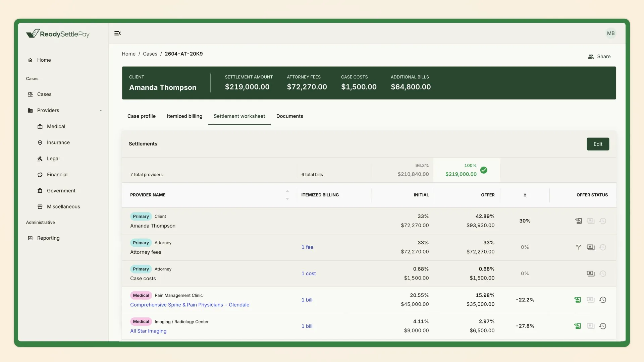Click the '$93,930.00' offer for Amanda Thompson

click(x=480, y=225)
